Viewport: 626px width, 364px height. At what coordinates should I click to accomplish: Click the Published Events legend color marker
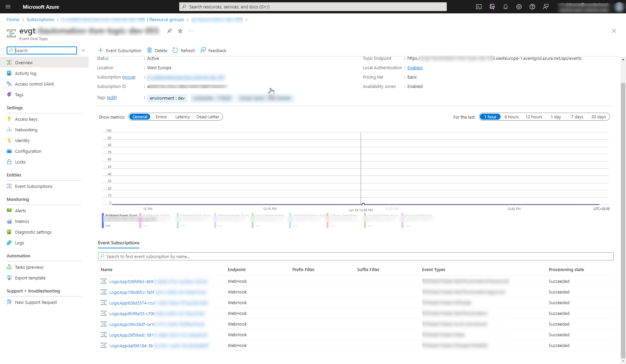pos(102,220)
